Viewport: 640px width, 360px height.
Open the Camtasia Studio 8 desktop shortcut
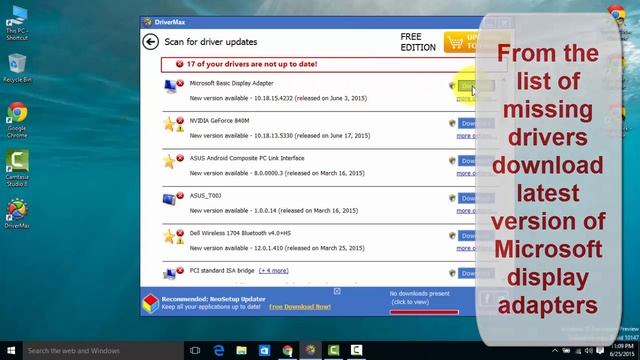[x=17, y=168]
